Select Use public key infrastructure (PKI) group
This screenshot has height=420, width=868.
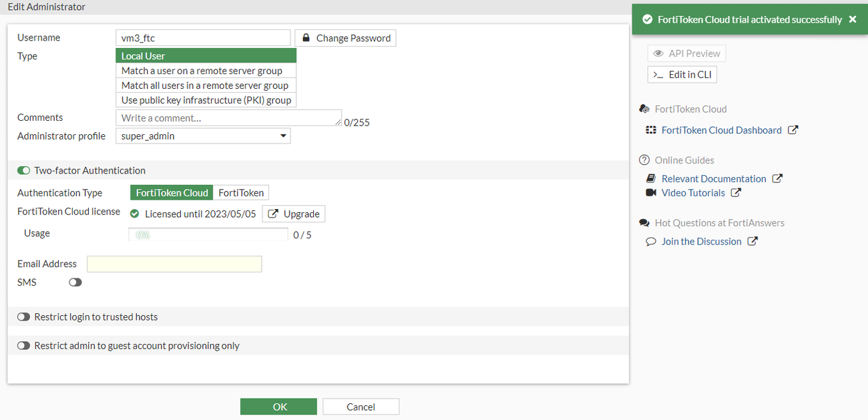pyautogui.click(x=206, y=99)
